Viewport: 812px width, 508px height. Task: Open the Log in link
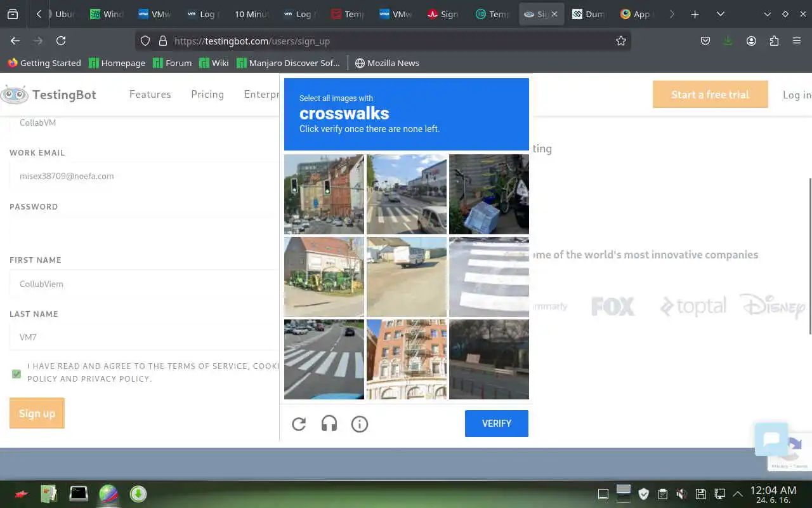click(x=797, y=95)
